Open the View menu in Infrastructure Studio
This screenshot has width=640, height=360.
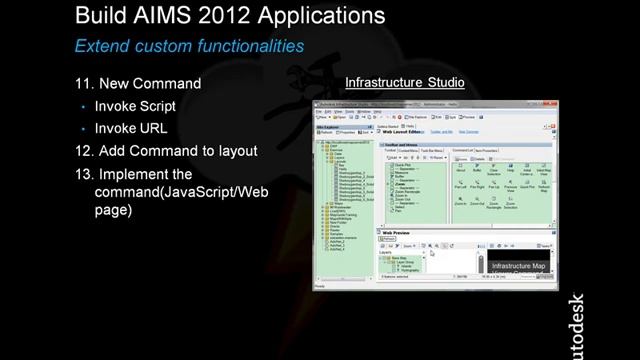click(338, 111)
